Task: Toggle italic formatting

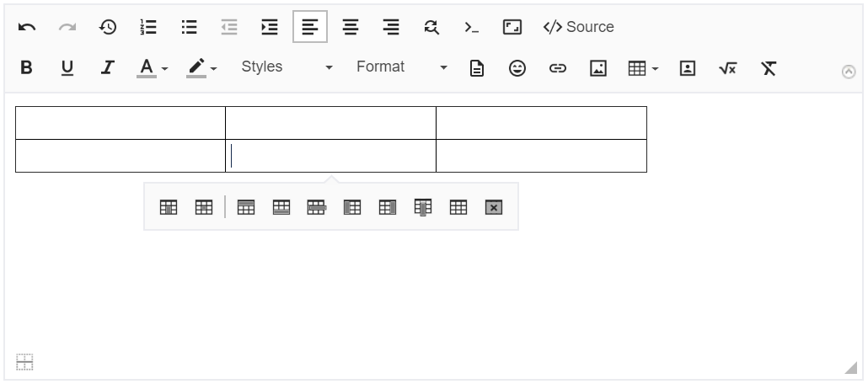Action: point(107,68)
